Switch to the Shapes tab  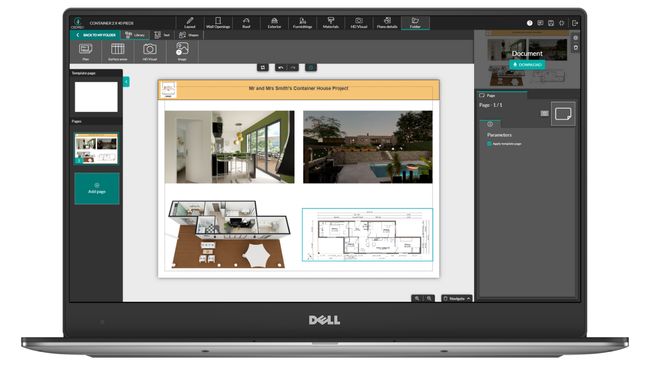tap(189, 35)
